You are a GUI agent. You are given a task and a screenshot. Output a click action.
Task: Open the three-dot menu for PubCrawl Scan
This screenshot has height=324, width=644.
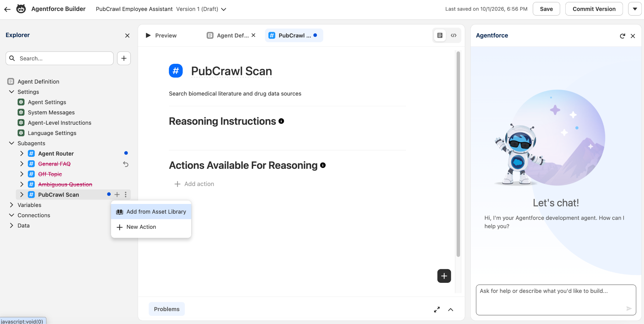[x=125, y=195]
